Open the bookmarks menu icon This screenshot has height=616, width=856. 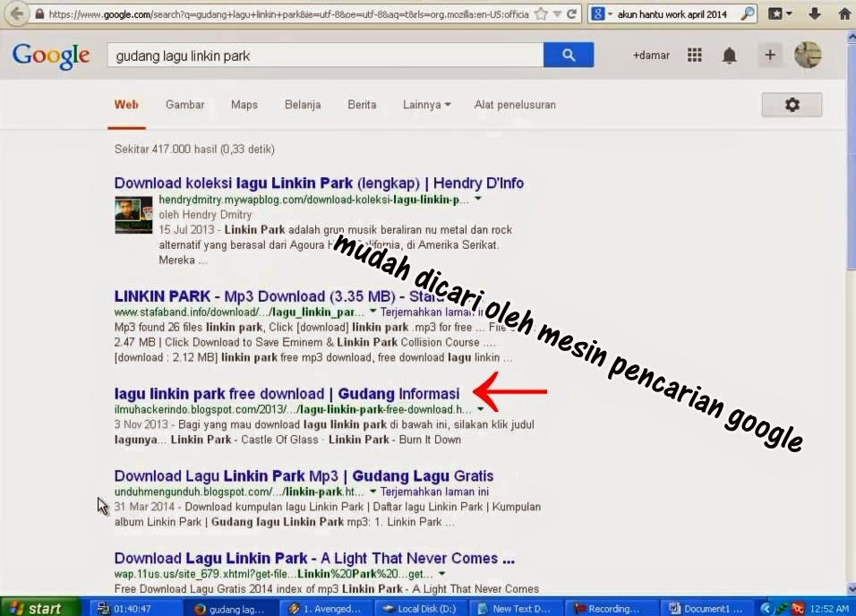[x=780, y=13]
